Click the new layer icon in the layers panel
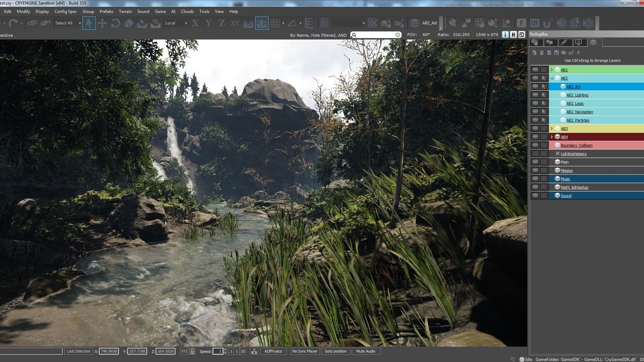The image size is (644, 362). [x=533, y=53]
